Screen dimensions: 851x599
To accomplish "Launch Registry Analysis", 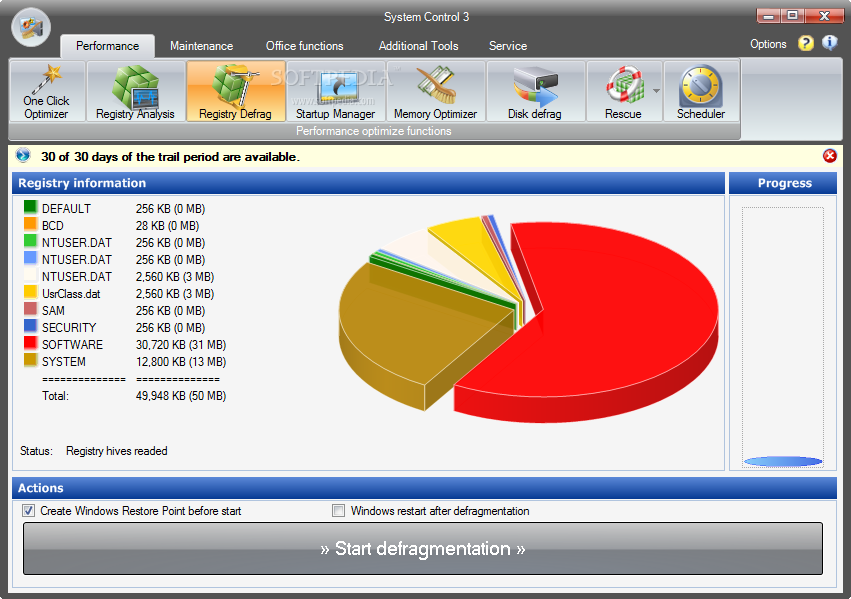I will [x=136, y=91].
